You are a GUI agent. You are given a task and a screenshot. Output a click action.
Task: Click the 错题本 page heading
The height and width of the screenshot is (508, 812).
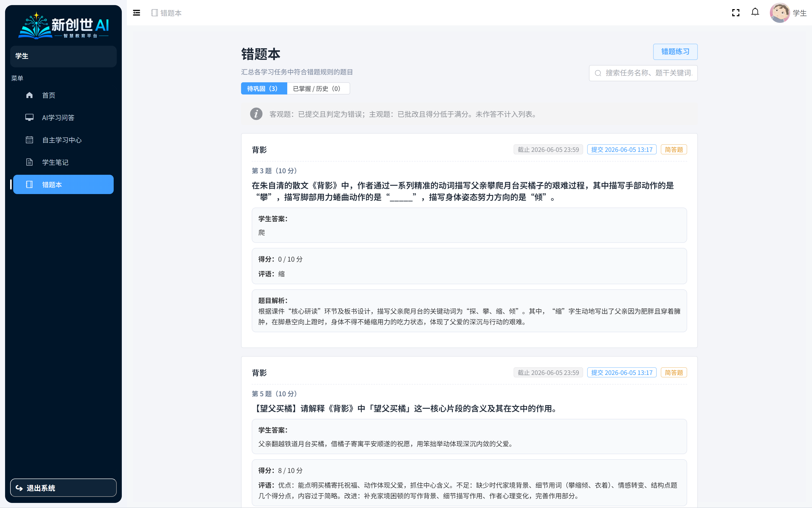(261, 54)
